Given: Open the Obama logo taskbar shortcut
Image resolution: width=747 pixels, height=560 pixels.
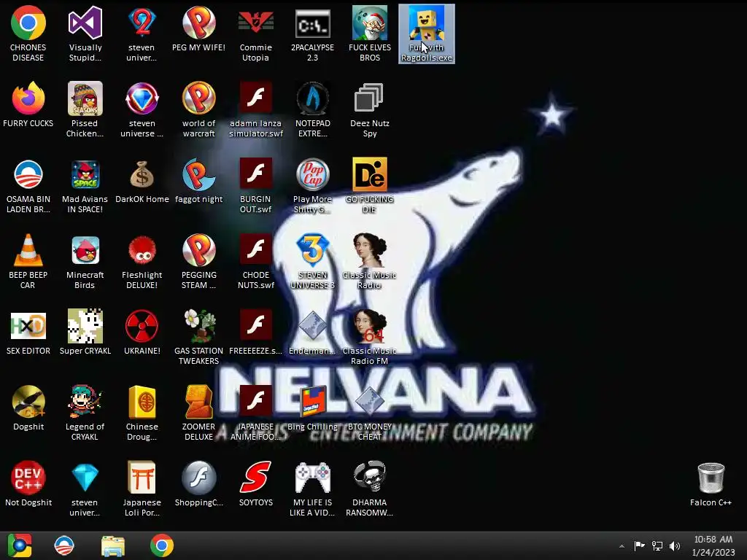Looking at the screenshot, I should (64, 545).
